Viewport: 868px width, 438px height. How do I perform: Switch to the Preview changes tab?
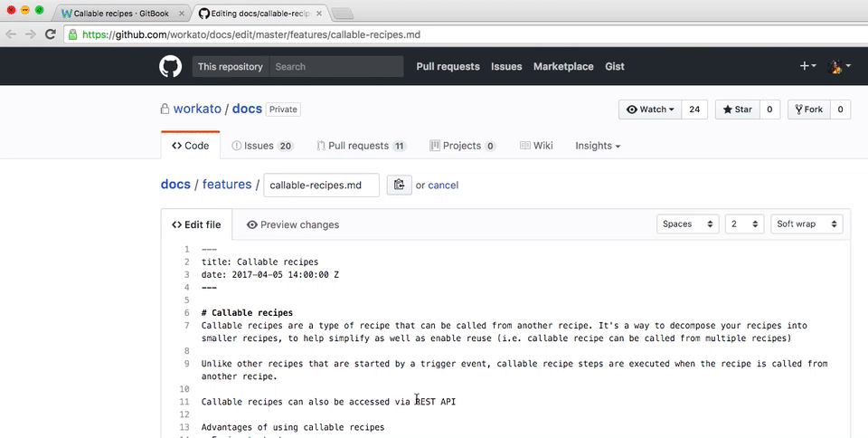pyautogui.click(x=292, y=224)
